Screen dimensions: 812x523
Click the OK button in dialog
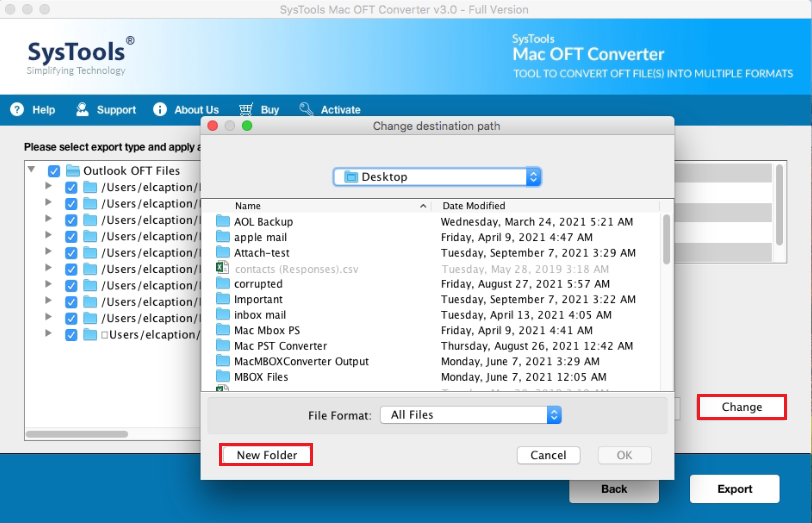624,455
